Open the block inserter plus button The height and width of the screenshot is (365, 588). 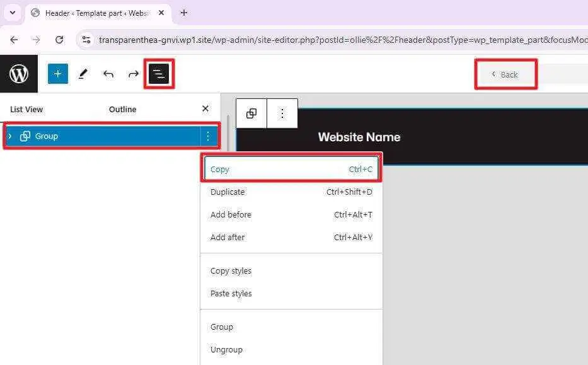pos(57,74)
